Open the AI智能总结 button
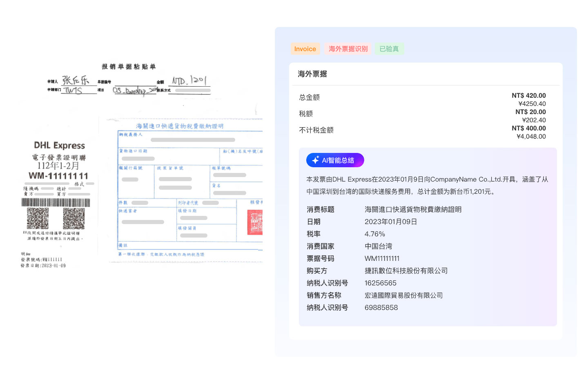Viewport: 588px width, 368px height. click(335, 160)
